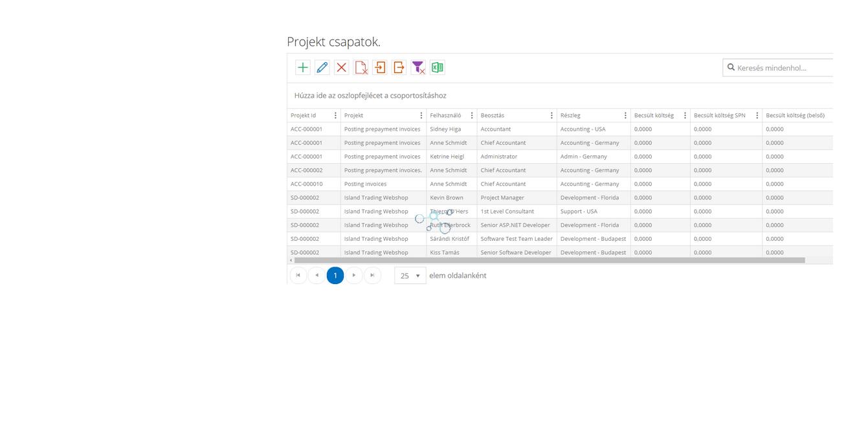Click the blue pencil edit icon

click(322, 67)
